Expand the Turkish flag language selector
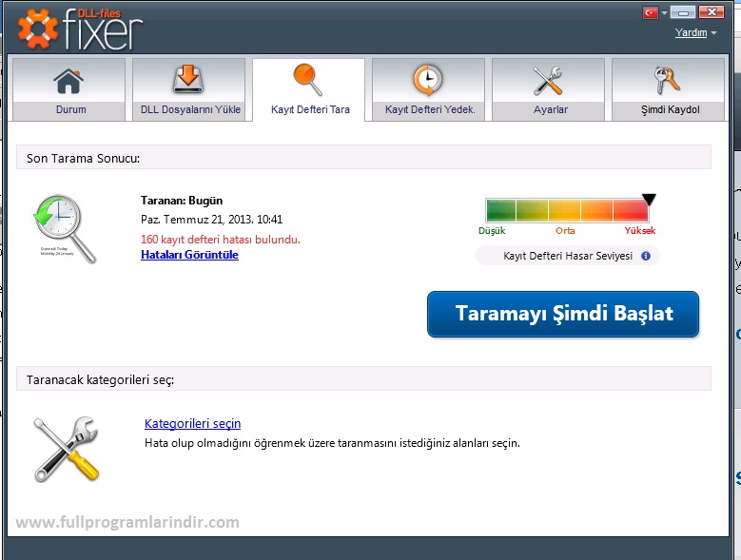This screenshot has height=560, width=741. (655, 13)
